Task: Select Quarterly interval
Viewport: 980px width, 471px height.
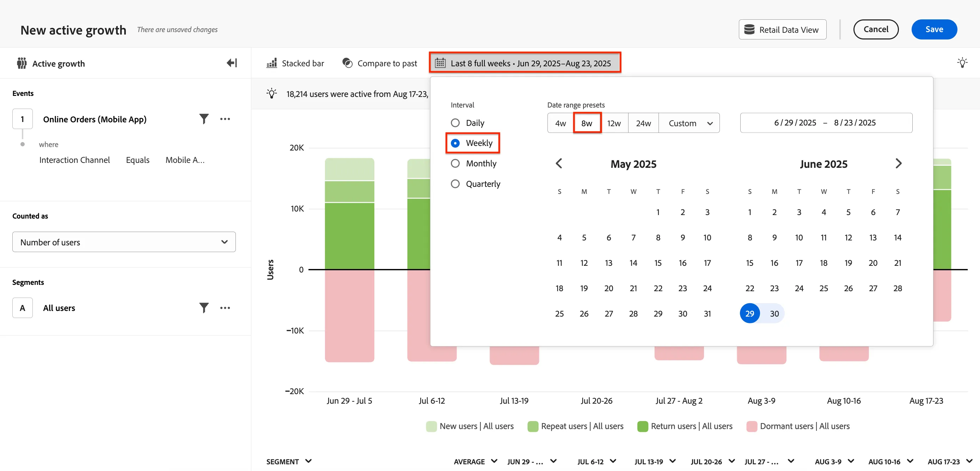Action: [455, 184]
